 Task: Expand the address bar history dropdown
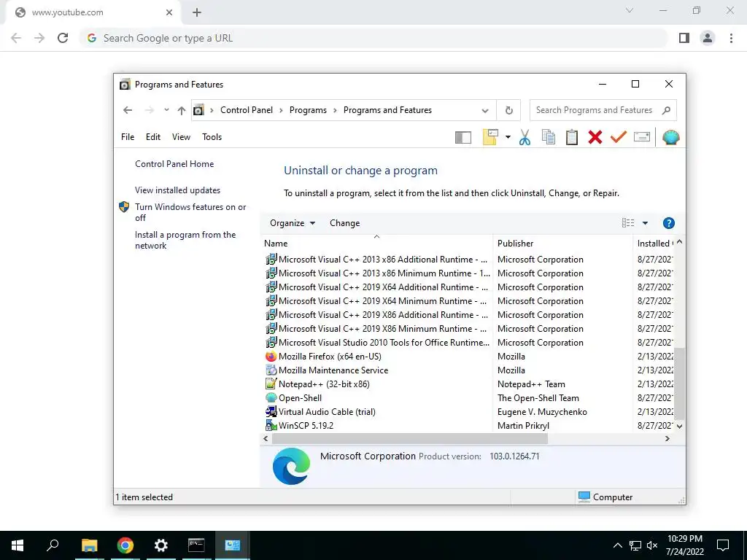pyautogui.click(x=485, y=111)
